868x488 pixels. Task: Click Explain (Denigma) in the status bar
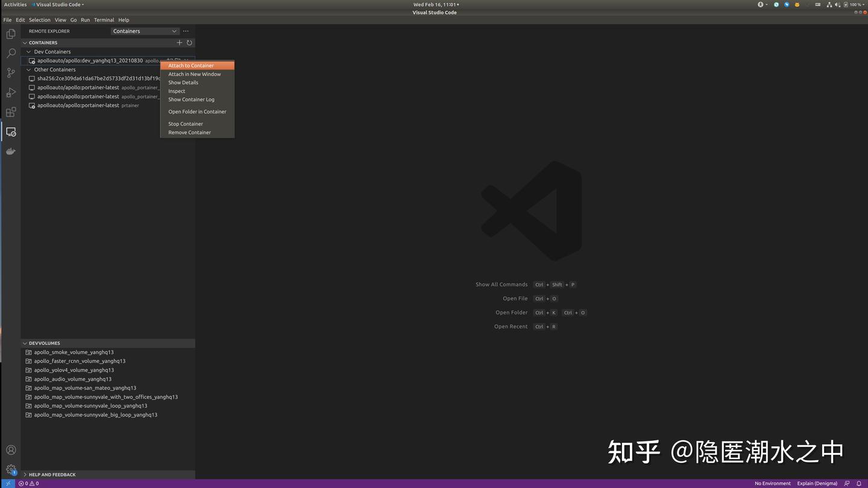(x=816, y=483)
